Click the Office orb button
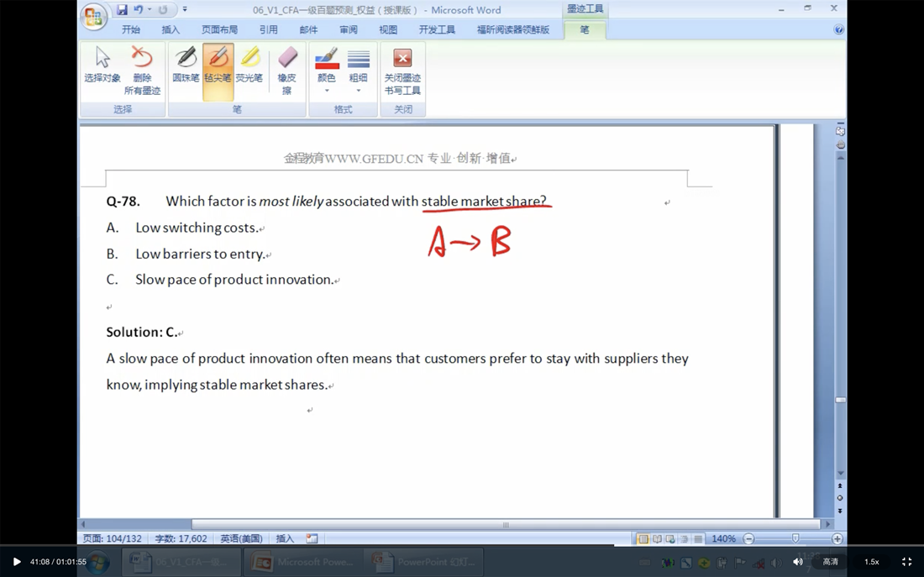Image resolution: width=924 pixels, height=577 pixels. (x=94, y=16)
